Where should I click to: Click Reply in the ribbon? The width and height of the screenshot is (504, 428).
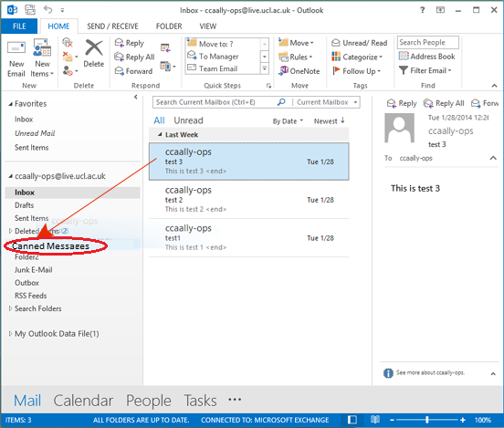[130, 43]
